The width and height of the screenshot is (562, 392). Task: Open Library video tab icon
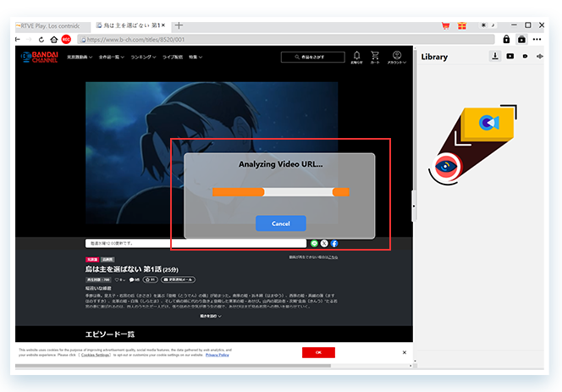[x=510, y=57]
